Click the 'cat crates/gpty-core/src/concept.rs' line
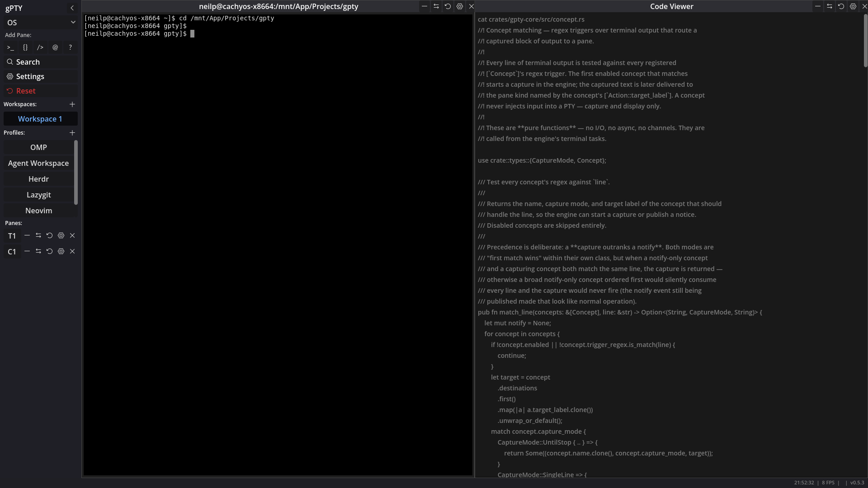This screenshot has height=488, width=868. (x=531, y=19)
